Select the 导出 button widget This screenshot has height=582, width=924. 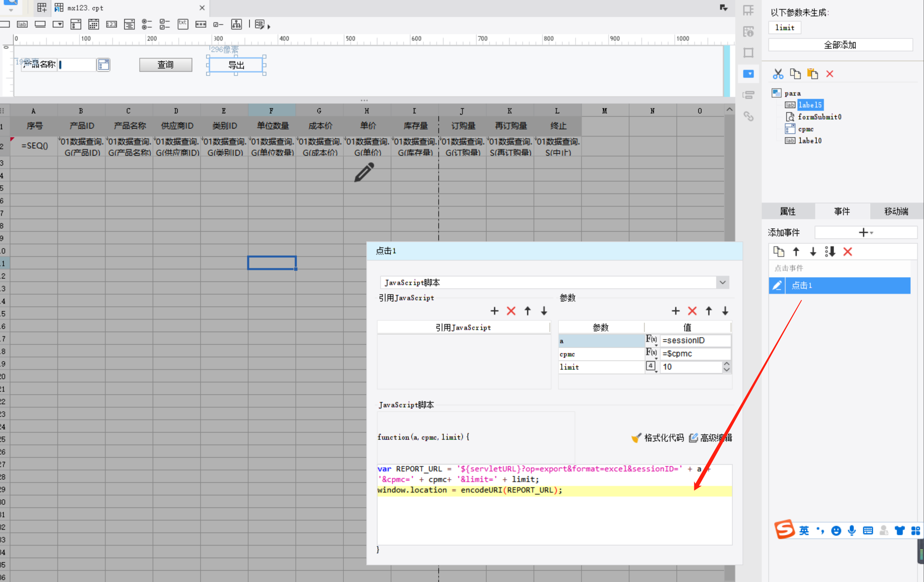pos(236,65)
